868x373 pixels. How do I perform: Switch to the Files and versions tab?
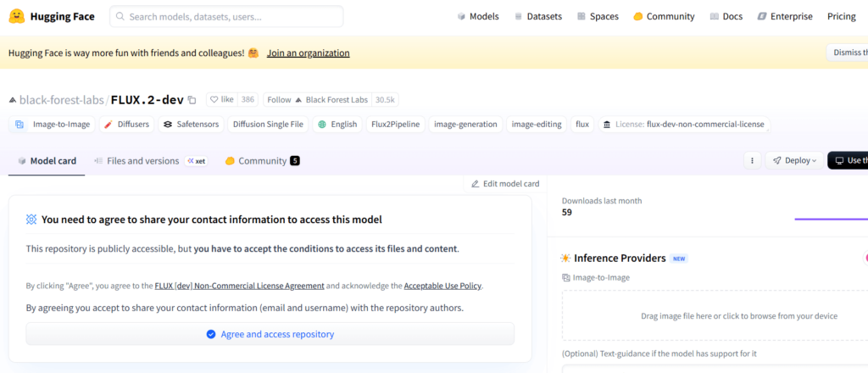point(142,161)
